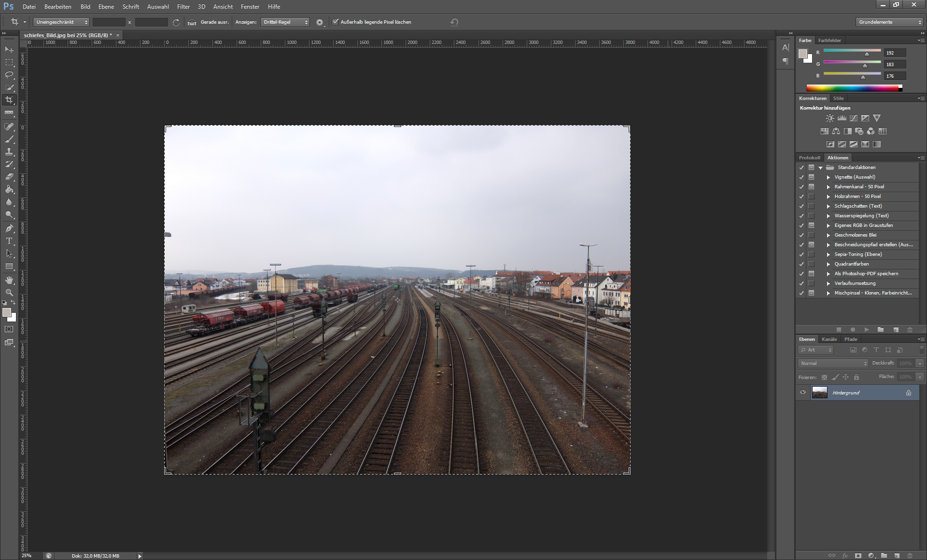Screen dimensions: 927x560
Task: Select the Clone Stamp tool
Action: pos(9,152)
